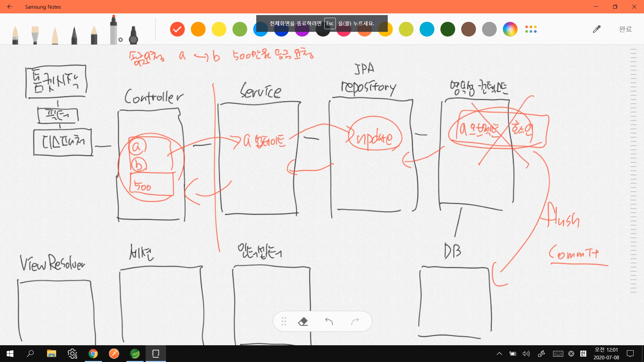Select the watercolor brush tool
The image size is (644, 362).
[x=15, y=35]
